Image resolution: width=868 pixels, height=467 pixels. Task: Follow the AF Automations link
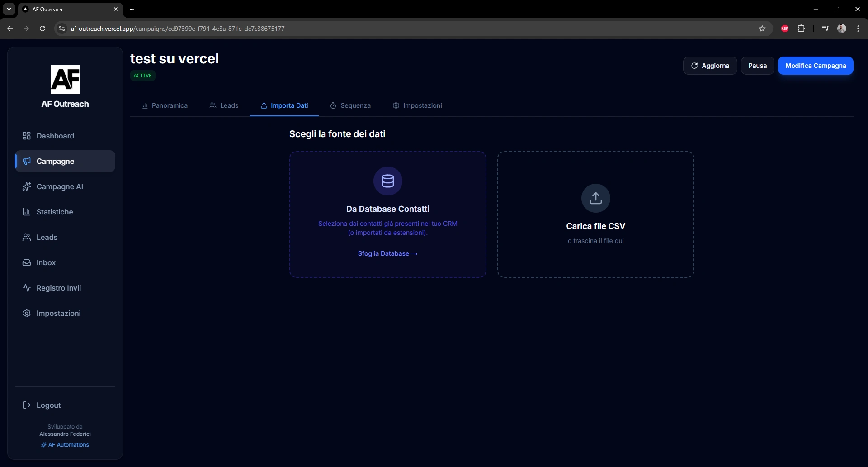[x=65, y=445]
